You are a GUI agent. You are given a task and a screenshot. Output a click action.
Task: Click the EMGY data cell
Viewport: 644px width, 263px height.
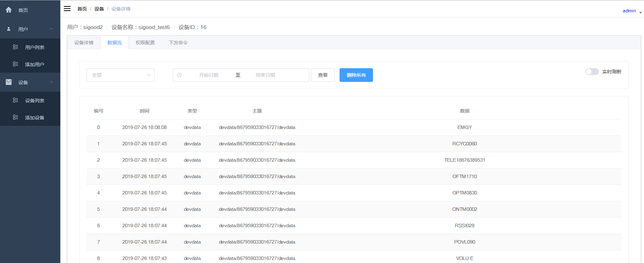465,127
